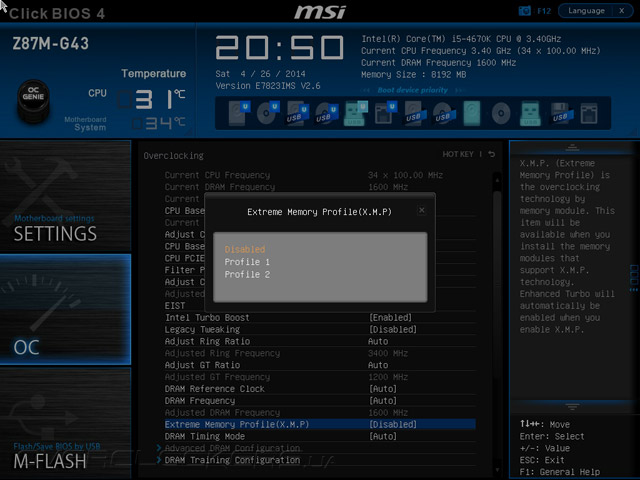Select the UEFI USB CD/DVD boot icon

[x=327, y=113]
